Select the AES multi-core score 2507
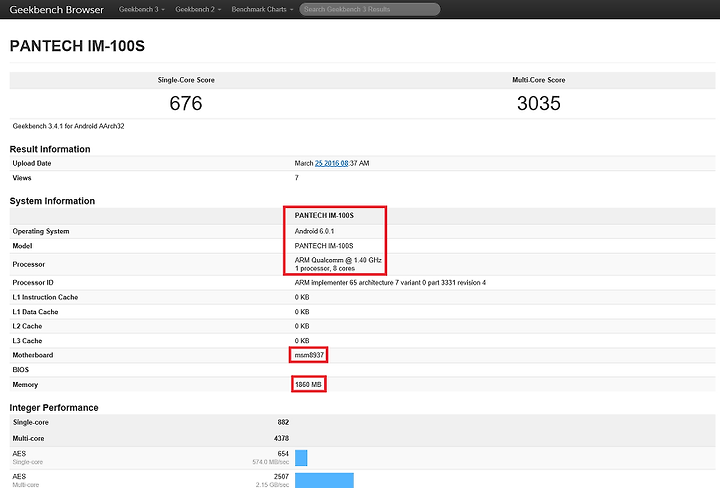Viewport: 720px width, 488px height. pos(281,477)
